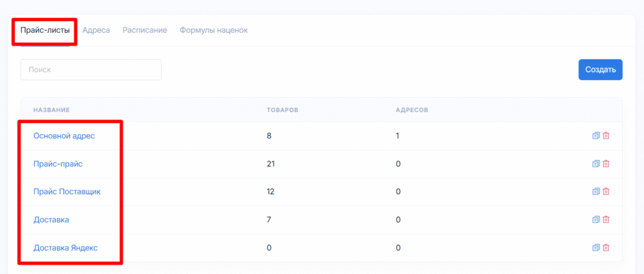Focus the Поиск search field
This screenshot has width=644, height=274.
pos(91,70)
